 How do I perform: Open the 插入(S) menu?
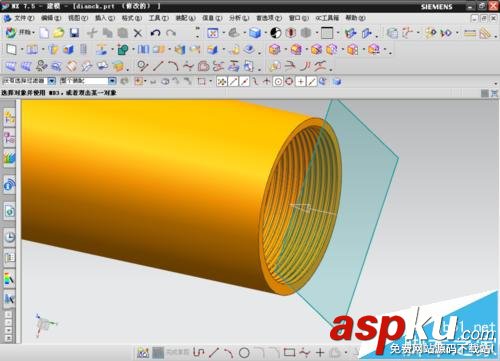click(105, 18)
